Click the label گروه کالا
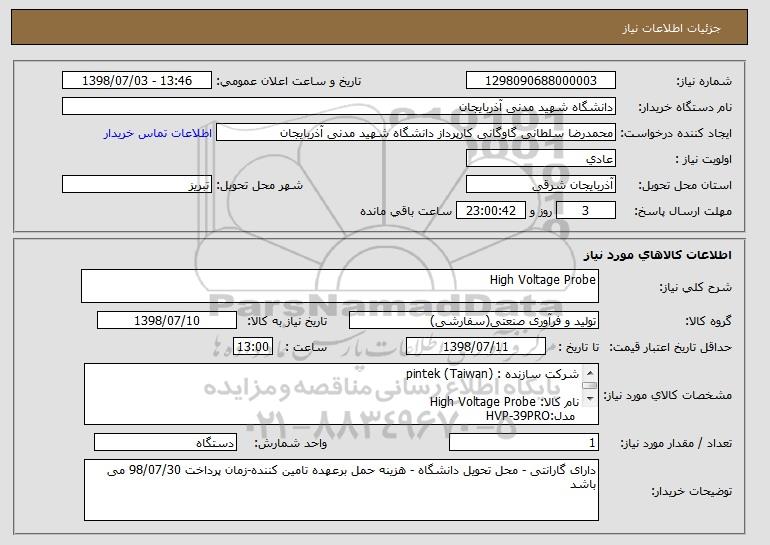This screenshot has width=770, height=545. (x=708, y=322)
